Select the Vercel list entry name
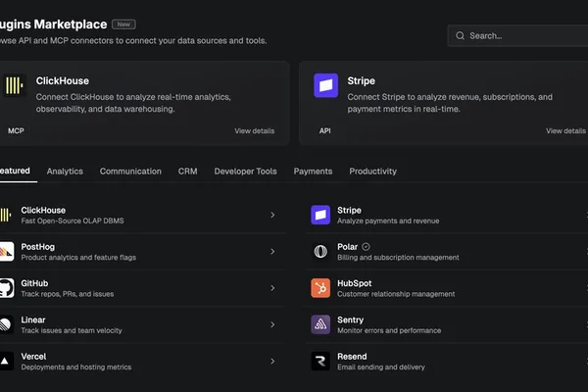The image size is (588, 392). (x=33, y=357)
